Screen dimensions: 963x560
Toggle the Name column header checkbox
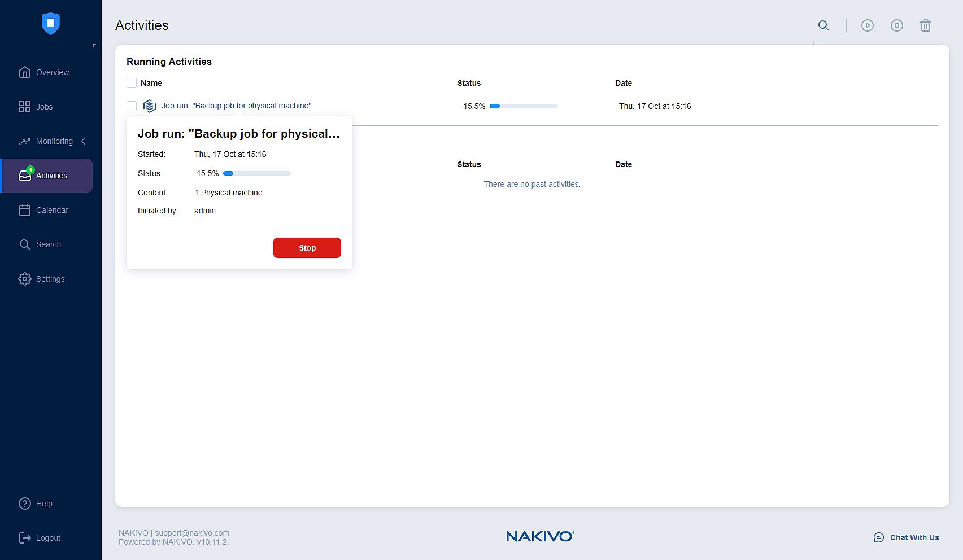tap(132, 82)
